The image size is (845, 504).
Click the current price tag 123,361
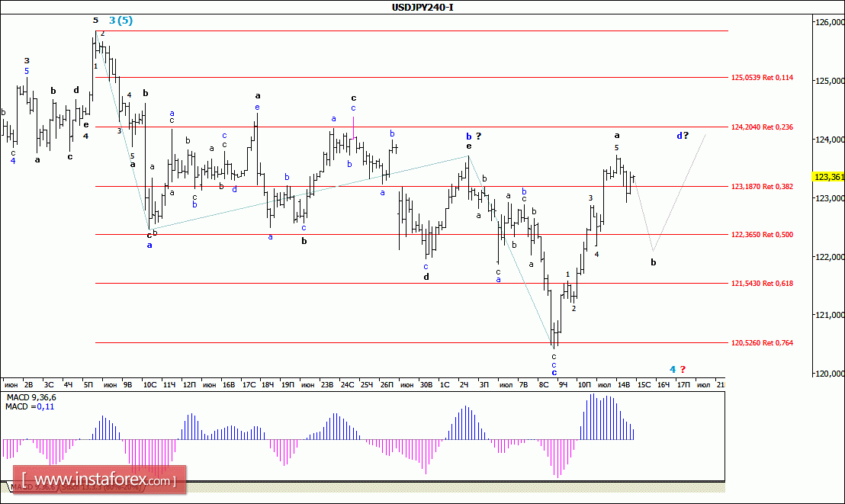[829, 177]
